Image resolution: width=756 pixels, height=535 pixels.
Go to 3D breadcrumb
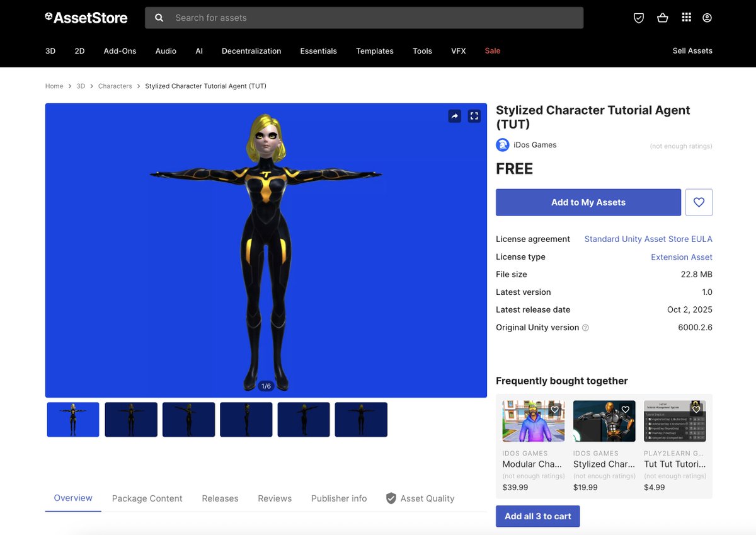pyautogui.click(x=81, y=86)
